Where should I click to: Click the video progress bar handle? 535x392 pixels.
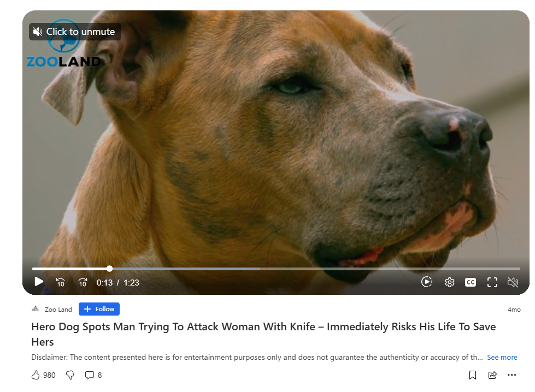tap(109, 269)
